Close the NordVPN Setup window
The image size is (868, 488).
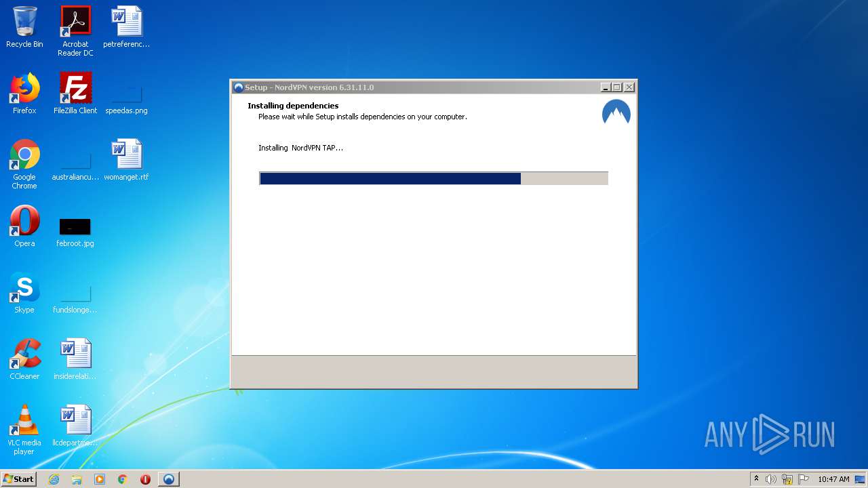(629, 87)
